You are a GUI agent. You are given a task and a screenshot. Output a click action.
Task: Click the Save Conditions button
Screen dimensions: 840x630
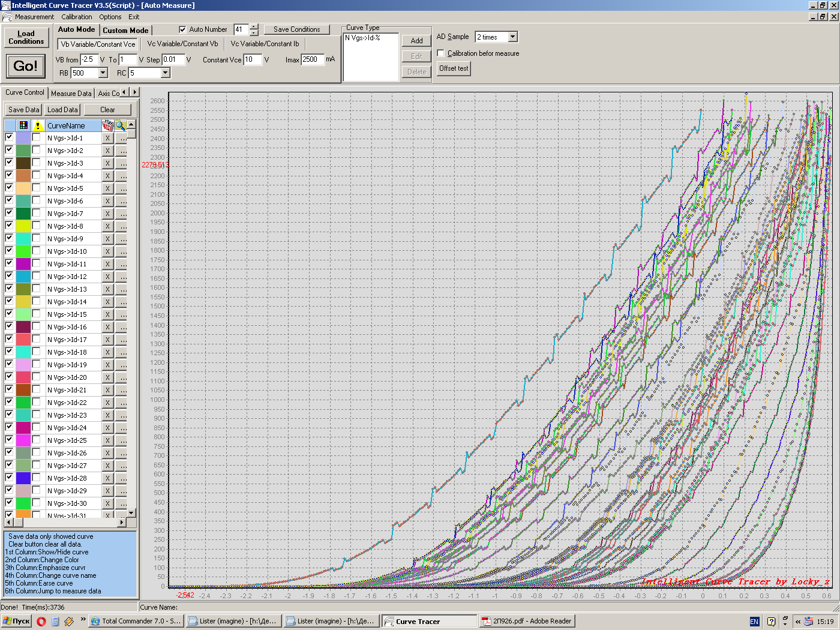(x=296, y=29)
